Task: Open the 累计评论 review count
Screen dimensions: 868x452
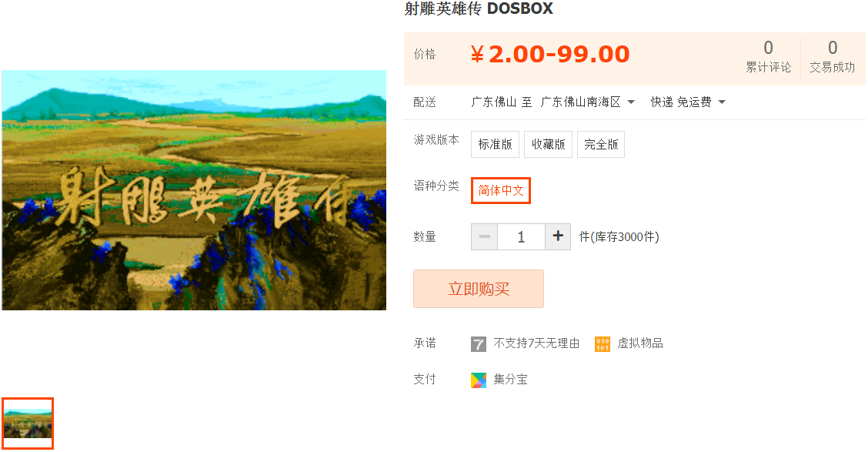Action: (769, 56)
